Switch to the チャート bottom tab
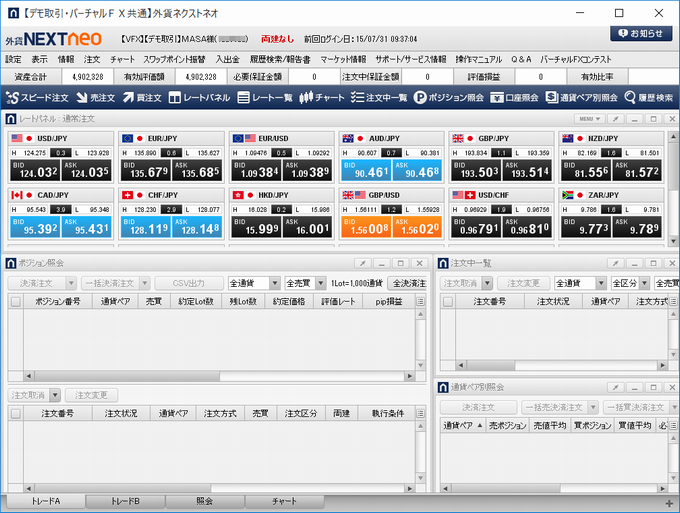Viewport: 680px width, 513px height. coord(284,501)
